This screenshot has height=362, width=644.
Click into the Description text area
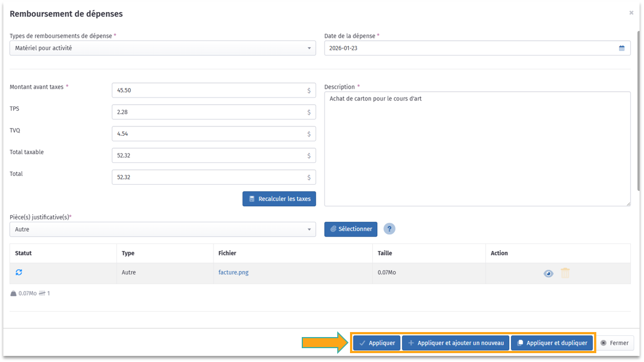click(477, 149)
